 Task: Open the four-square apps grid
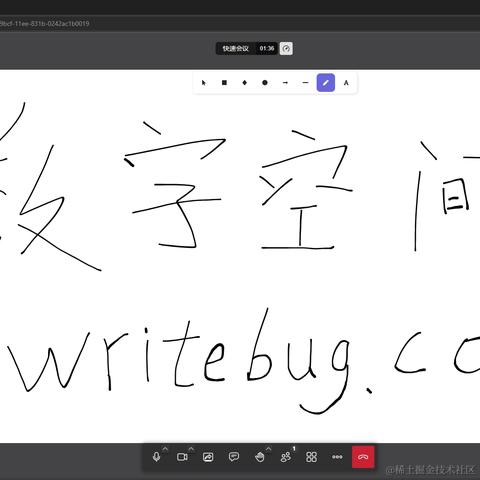click(x=311, y=457)
